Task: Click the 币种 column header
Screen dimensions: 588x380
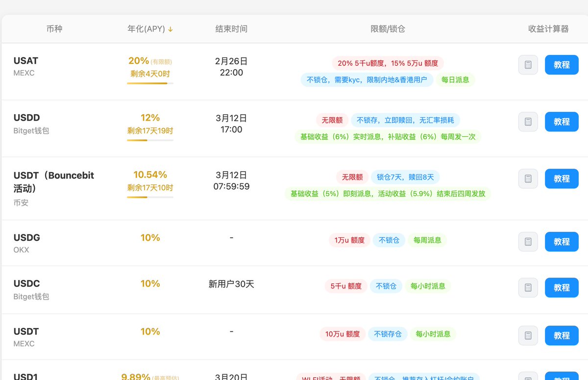Action: pyautogui.click(x=54, y=29)
